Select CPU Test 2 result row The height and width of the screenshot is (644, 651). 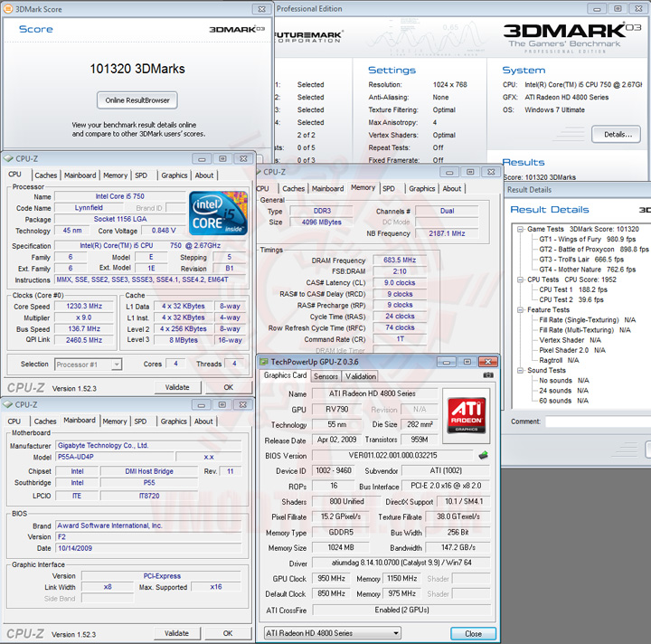571,299
